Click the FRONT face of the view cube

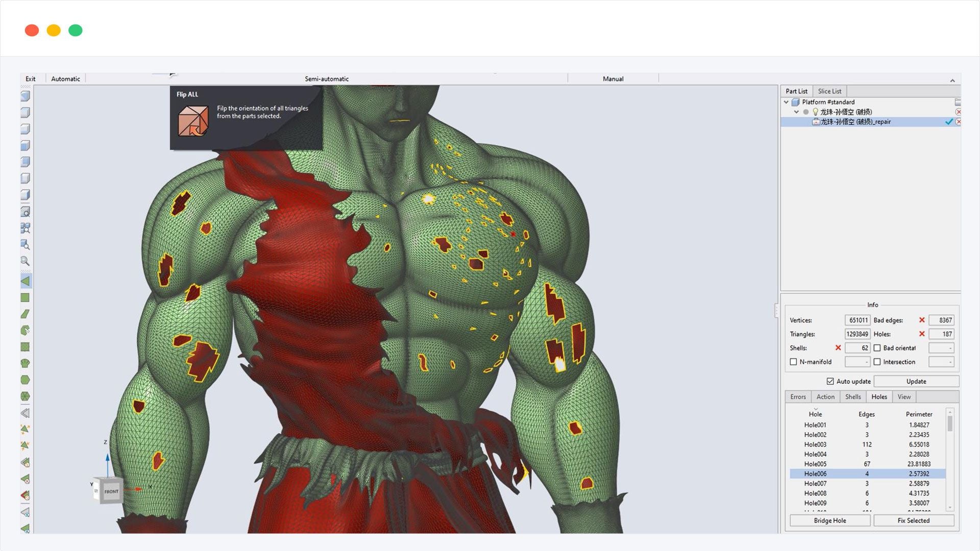(111, 492)
